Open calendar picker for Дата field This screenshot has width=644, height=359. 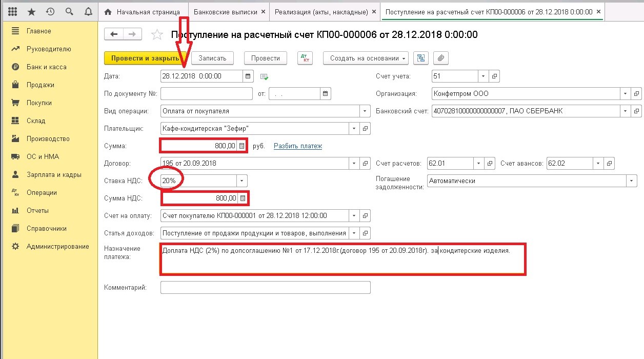[248, 76]
